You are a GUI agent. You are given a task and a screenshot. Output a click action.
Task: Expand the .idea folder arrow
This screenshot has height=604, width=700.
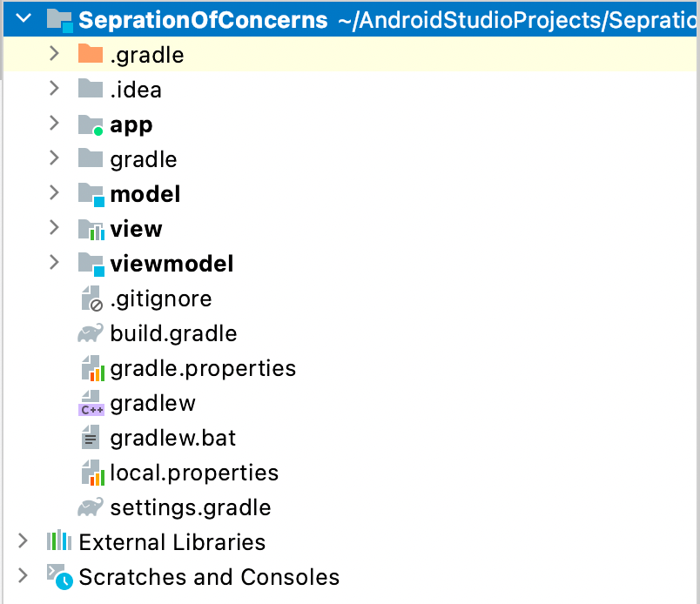54,89
